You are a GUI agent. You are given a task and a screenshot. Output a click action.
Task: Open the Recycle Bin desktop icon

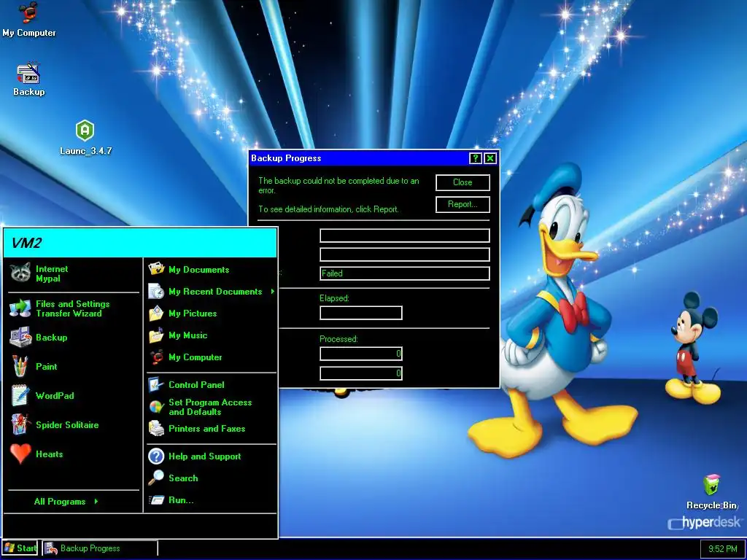(711, 485)
